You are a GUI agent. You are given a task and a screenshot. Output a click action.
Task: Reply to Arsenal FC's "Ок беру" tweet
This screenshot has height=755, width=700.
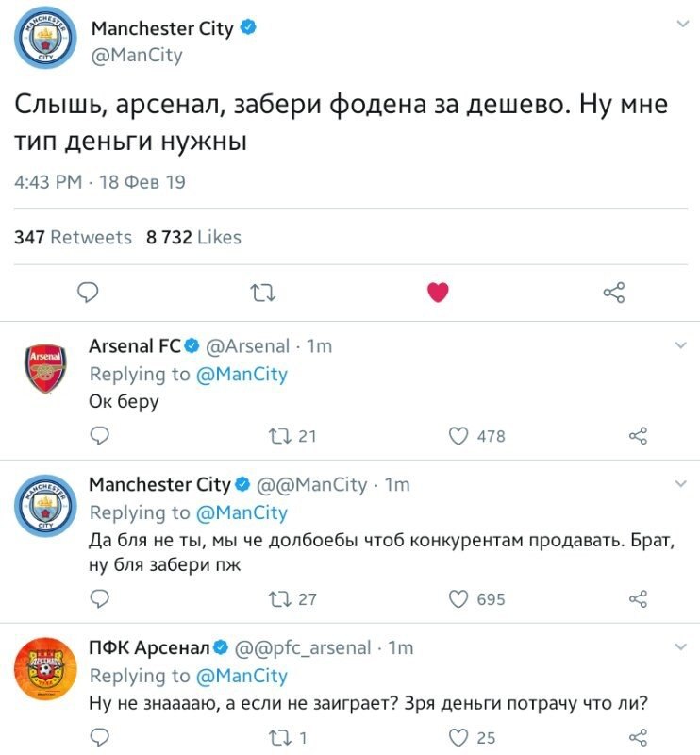(100, 436)
